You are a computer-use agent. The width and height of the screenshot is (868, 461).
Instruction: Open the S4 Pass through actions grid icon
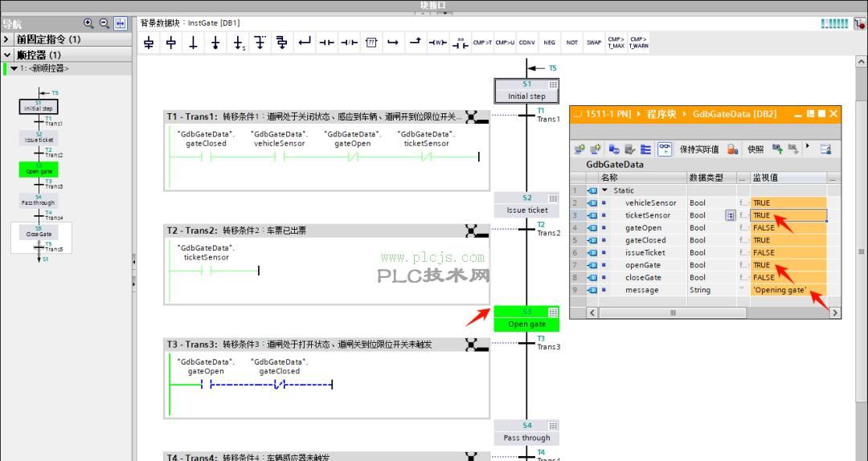click(x=552, y=426)
